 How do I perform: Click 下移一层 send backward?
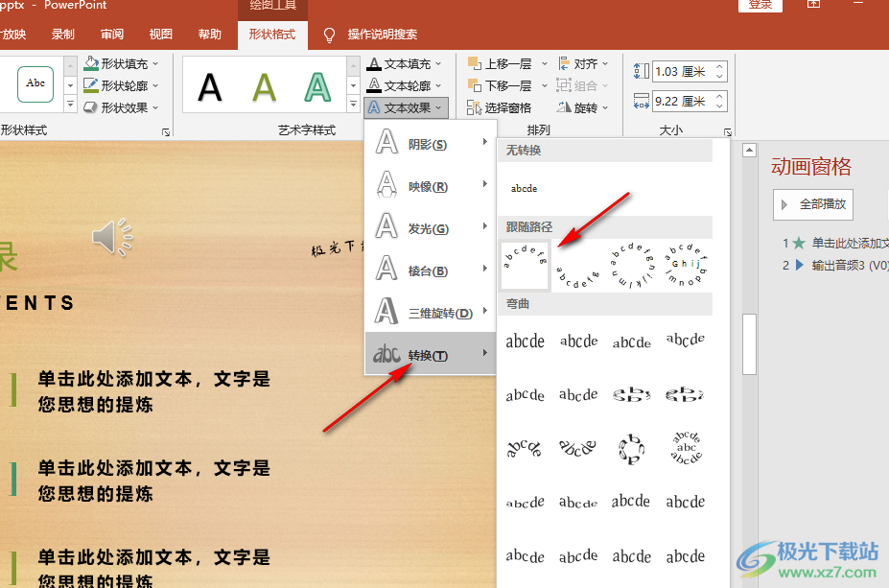(x=501, y=85)
